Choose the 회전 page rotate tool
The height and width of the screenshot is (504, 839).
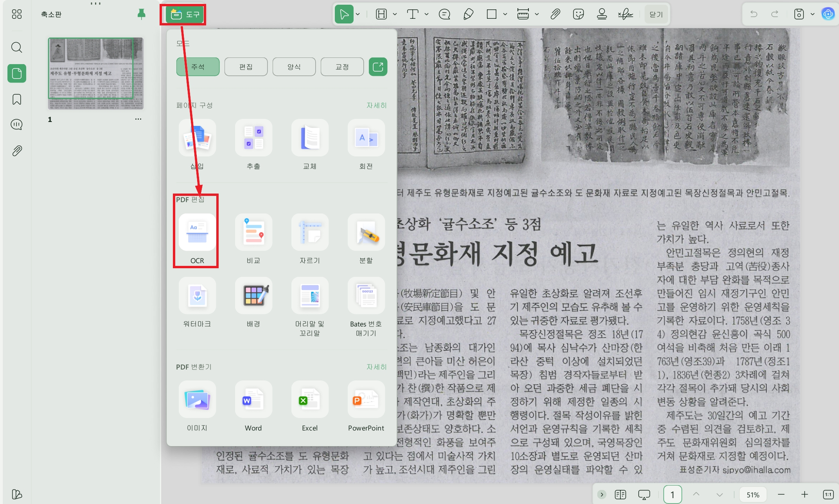(x=366, y=145)
